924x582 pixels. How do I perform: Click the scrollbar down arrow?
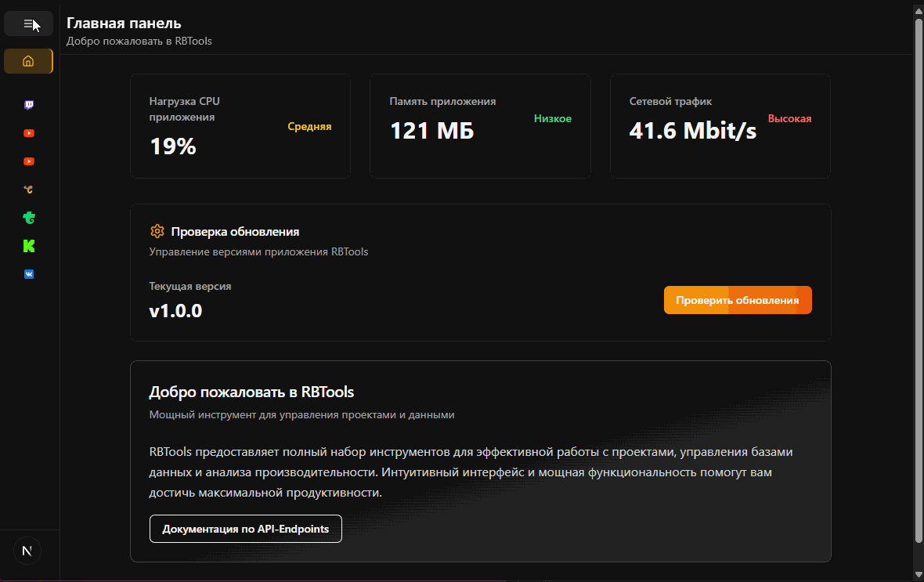[919, 573]
